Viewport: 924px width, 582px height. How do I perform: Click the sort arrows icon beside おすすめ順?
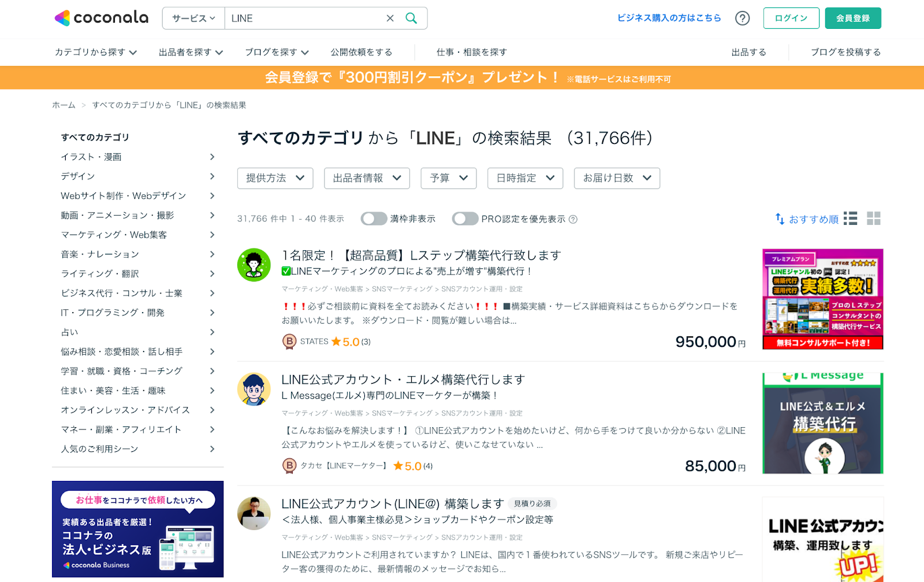(x=780, y=219)
